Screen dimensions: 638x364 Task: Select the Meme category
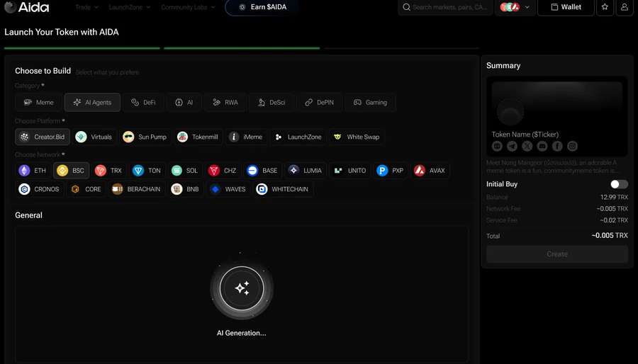39,103
